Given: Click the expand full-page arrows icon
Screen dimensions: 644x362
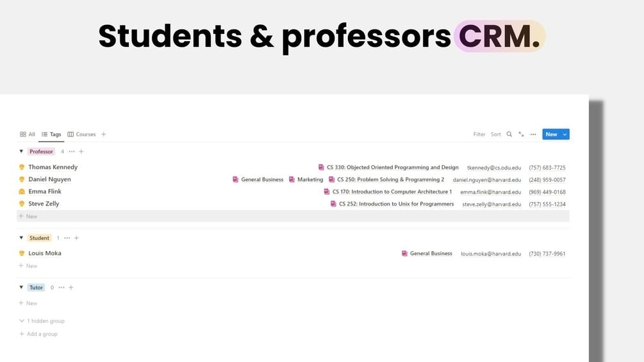Looking at the screenshot, I should tap(521, 135).
